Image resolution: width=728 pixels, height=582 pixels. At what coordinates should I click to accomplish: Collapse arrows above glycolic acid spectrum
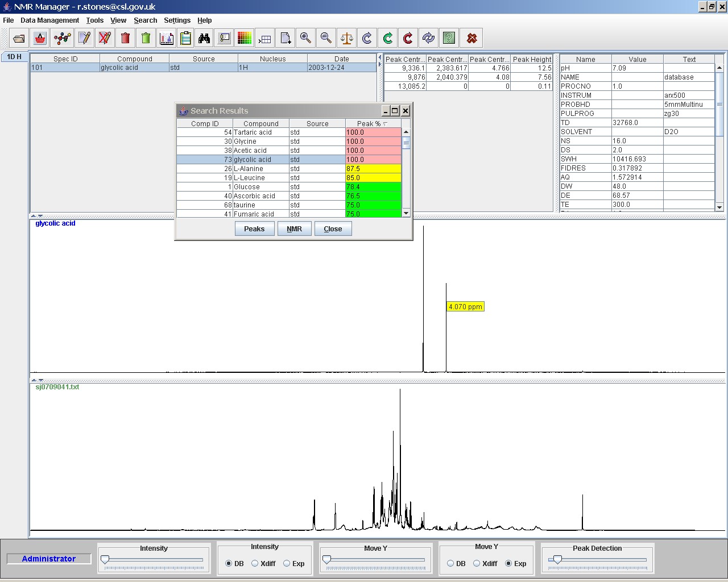point(36,216)
